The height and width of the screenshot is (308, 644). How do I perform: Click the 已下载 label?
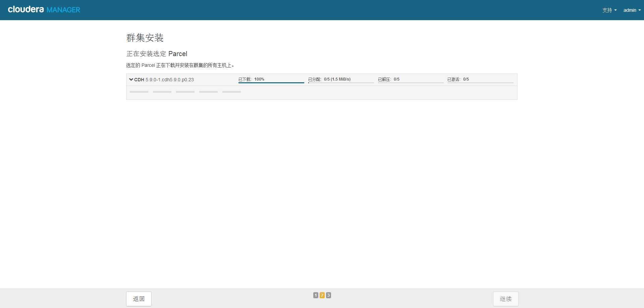tap(245, 79)
